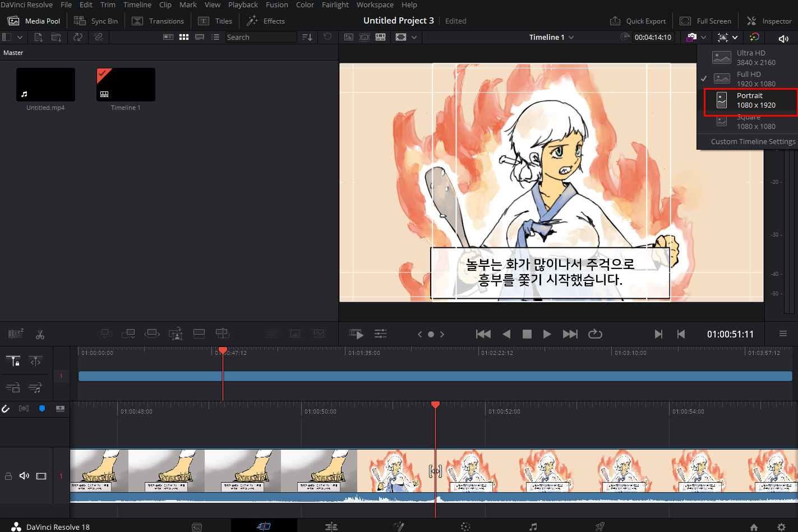Click the Ripple Overwrite icon

coord(152,334)
